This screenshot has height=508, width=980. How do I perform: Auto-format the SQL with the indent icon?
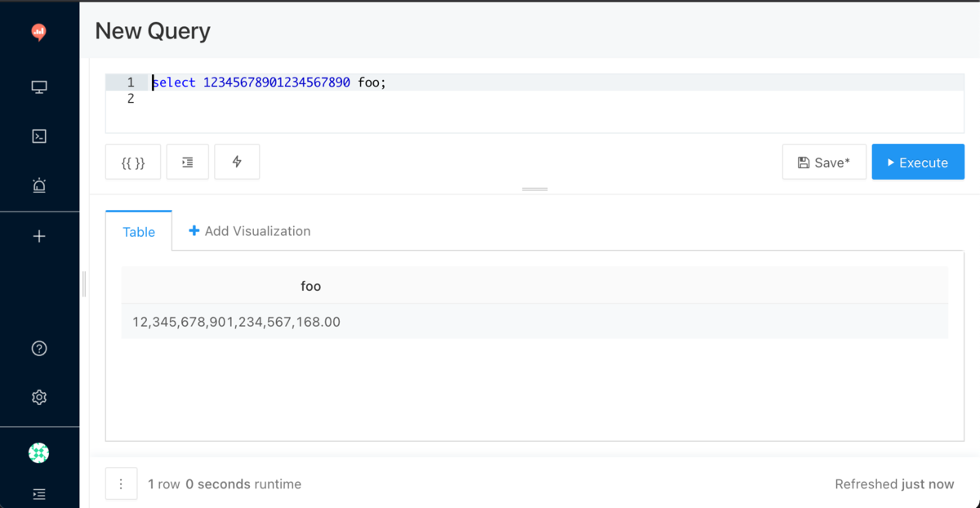187,162
